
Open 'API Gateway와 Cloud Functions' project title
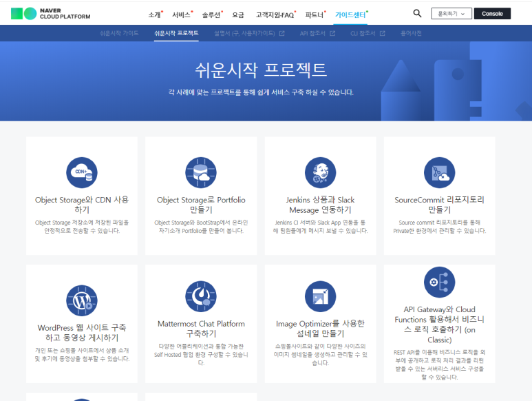tap(439, 325)
